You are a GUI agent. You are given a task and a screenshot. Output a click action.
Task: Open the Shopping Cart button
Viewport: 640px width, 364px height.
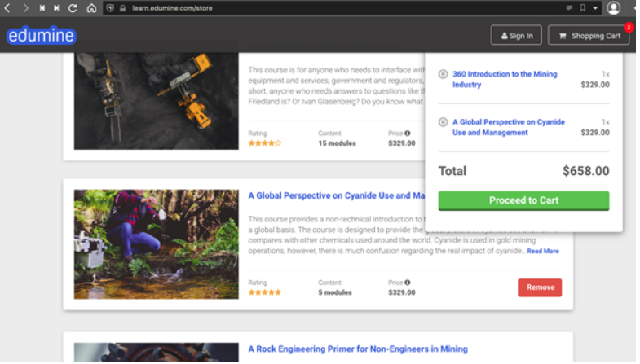coord(589,36)
